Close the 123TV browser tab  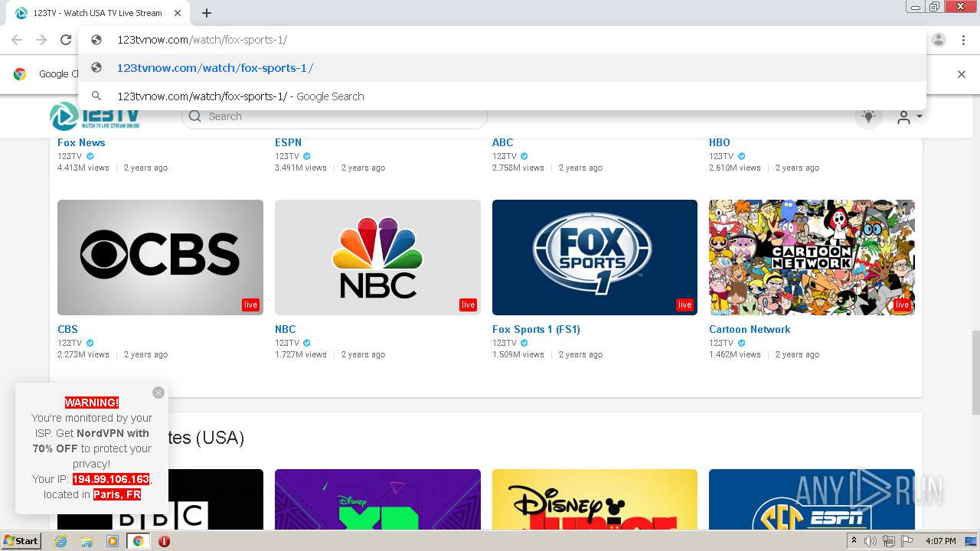178,13
